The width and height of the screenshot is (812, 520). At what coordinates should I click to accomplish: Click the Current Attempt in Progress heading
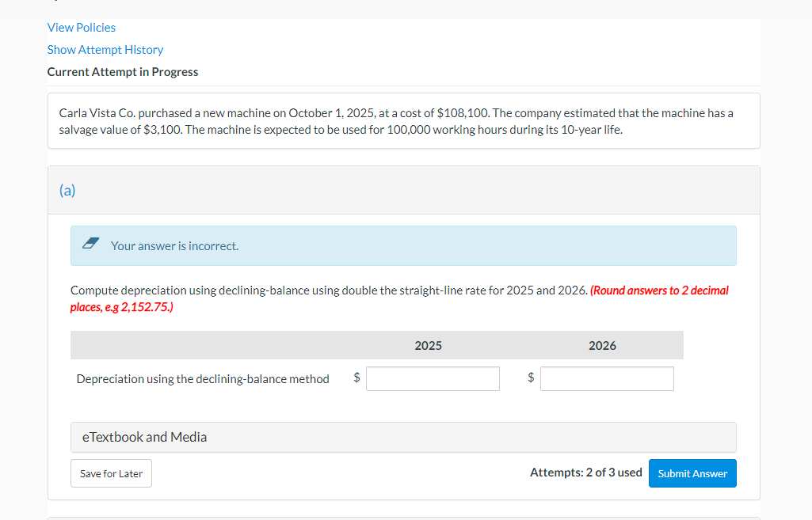tap(123, 71)
